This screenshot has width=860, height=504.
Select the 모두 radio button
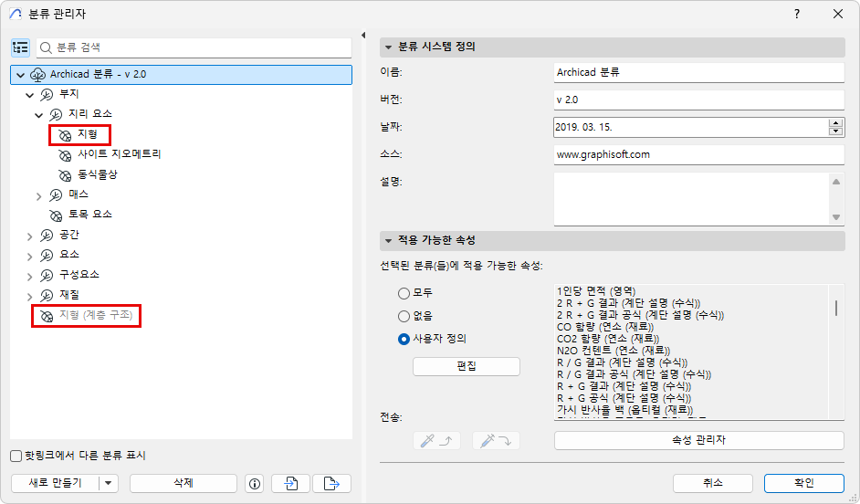coord(404,293)
